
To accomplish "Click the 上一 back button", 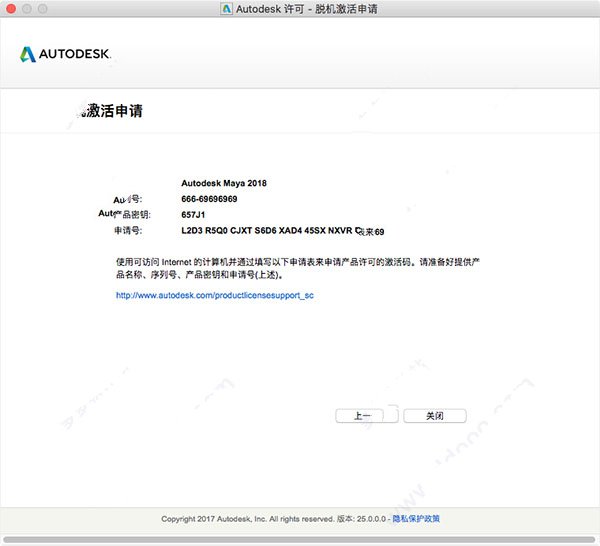I will tap(367, 416).
